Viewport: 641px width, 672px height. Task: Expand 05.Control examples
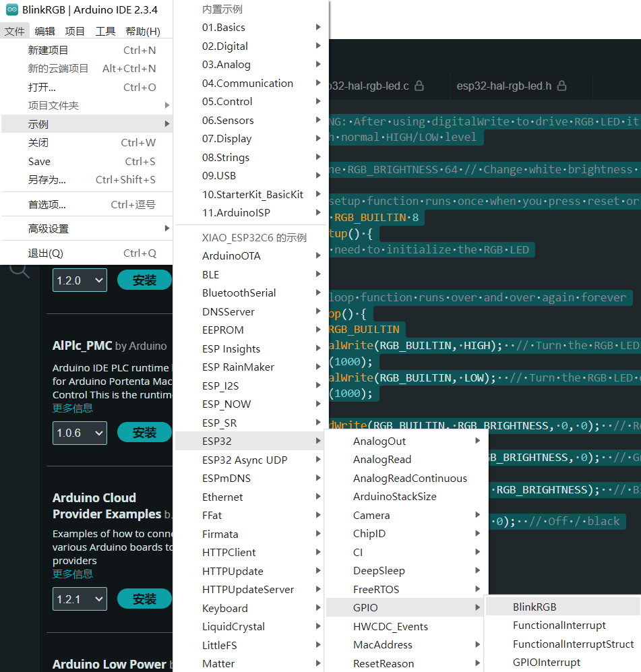(251, 102)
